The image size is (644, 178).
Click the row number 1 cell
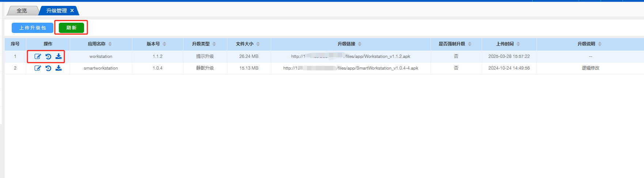[x=15, y=56]
